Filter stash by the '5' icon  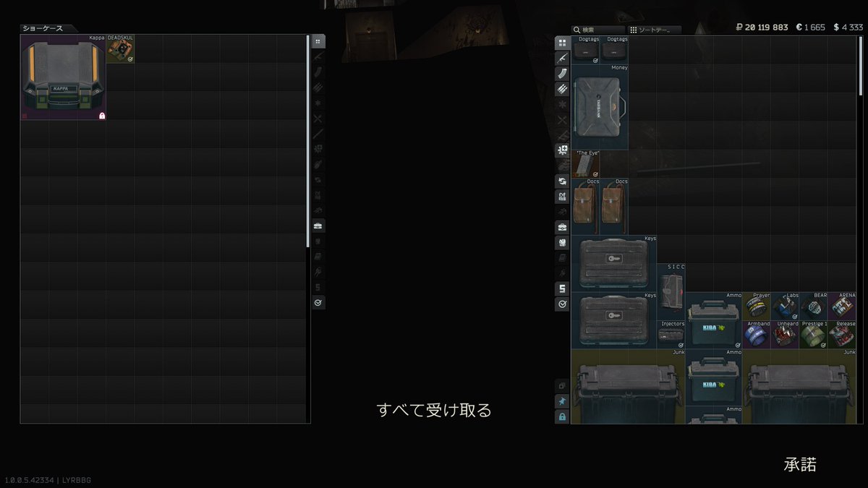(x=562, y=288)
